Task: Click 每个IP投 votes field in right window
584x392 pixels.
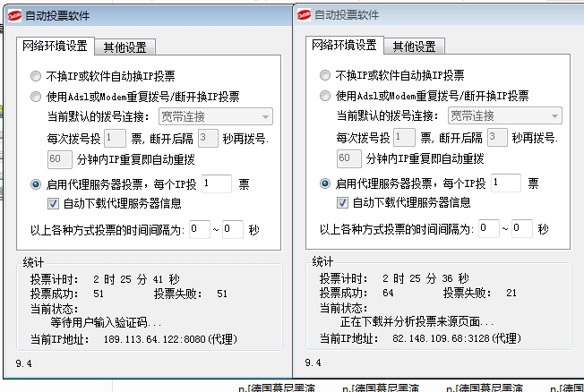Action: 506,183
